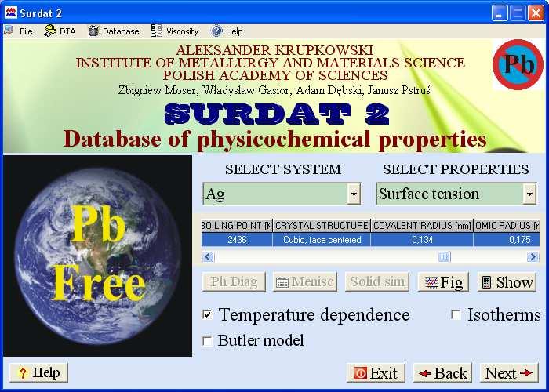
Task: Click the Next button
Action: click(509, 373)
